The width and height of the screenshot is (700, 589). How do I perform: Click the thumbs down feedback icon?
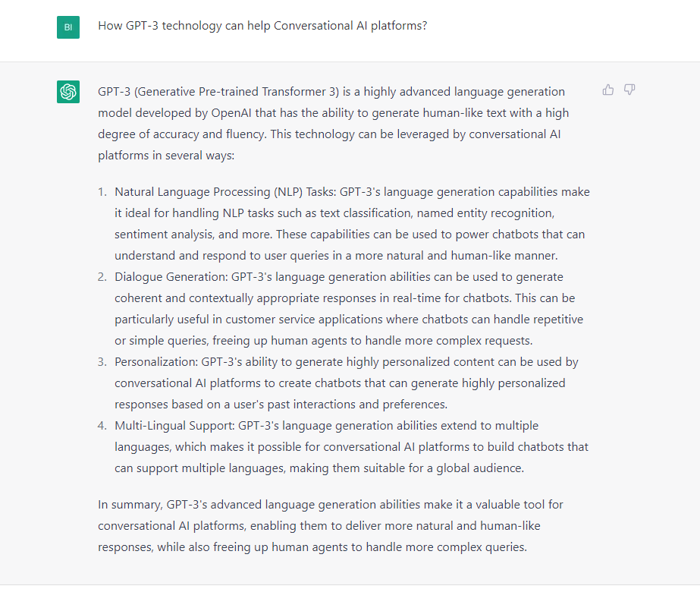click(629, 90)
